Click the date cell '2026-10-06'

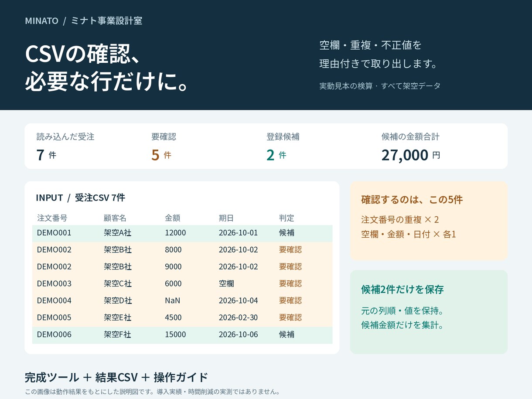[x=239, y=335]
